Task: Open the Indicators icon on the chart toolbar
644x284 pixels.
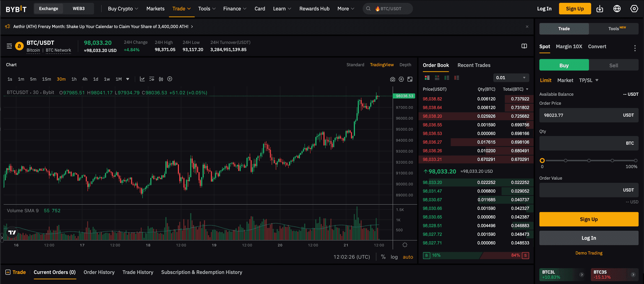Action: 142,79
